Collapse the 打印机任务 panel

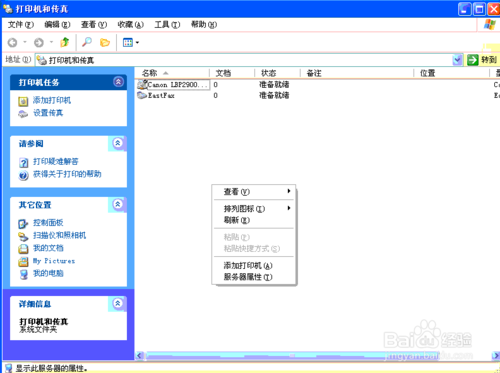point(118,82)
